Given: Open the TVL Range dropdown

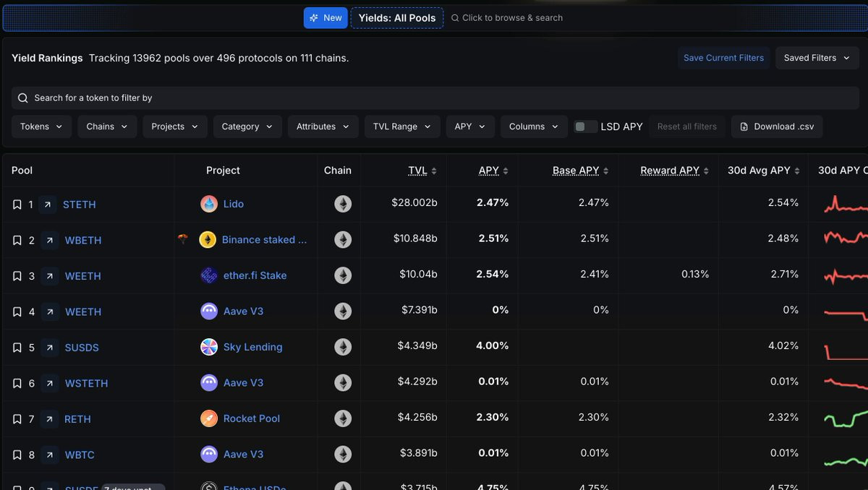Looking at the screenshot, I should (x=402, y=126).
